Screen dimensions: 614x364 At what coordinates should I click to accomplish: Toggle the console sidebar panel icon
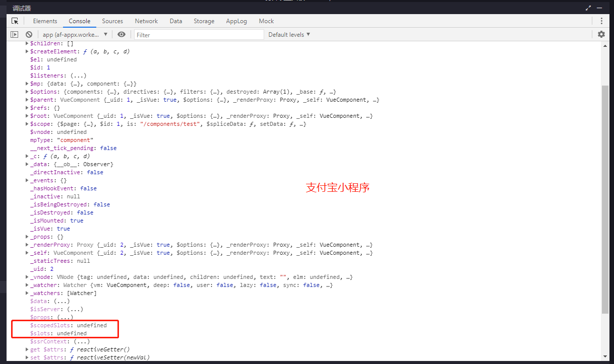[15, 34]
